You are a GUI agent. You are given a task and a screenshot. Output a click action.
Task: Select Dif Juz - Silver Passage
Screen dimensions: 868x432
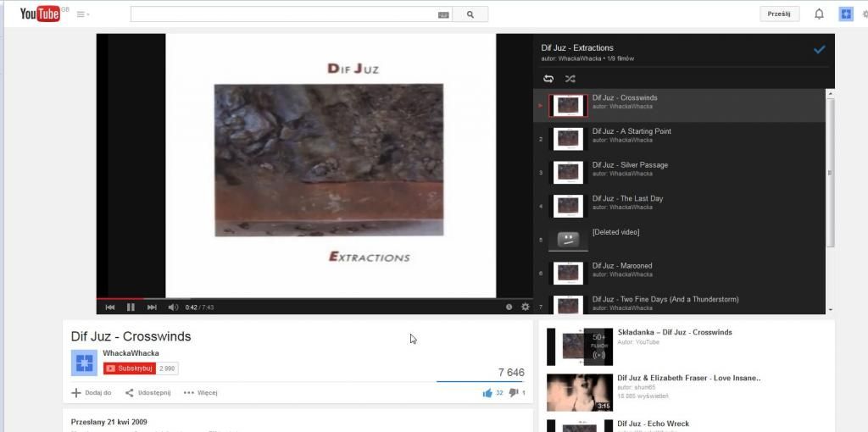tap(679, 173)
